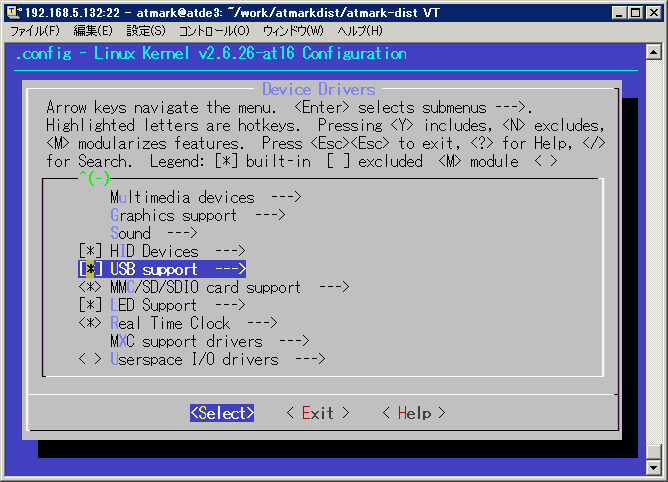Click the ^(-) scroll-up indicator
Viewport: 668px width, 482px height.
point(95,178)
